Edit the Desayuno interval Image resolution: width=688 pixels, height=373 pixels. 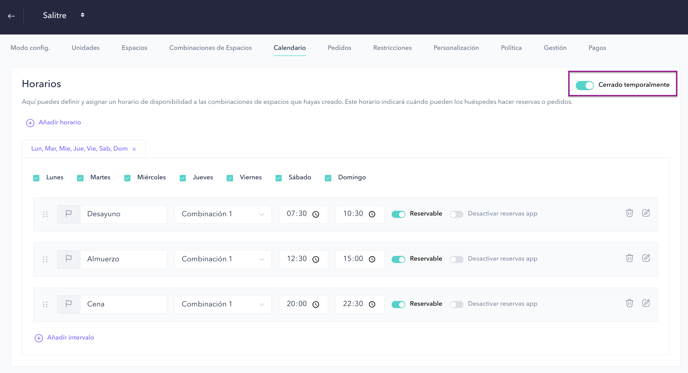[646, 213]
